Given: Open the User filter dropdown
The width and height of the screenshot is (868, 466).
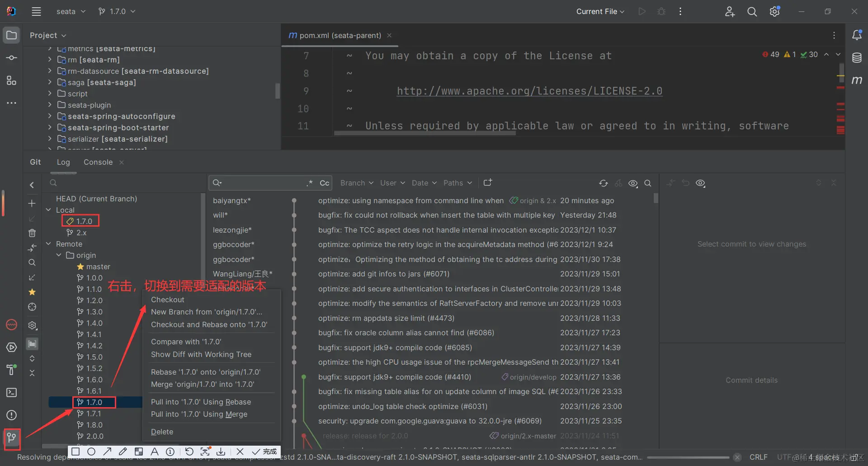Looking at the screenshot, I should [392, 183].
